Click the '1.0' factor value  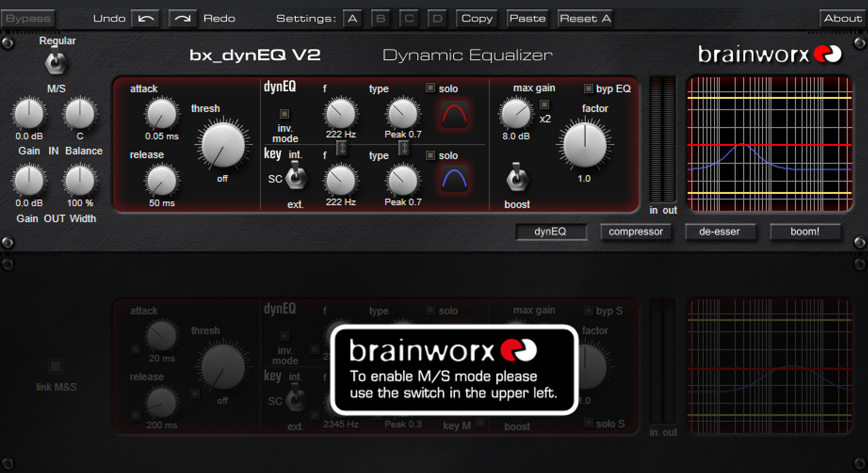click(584, 179)
